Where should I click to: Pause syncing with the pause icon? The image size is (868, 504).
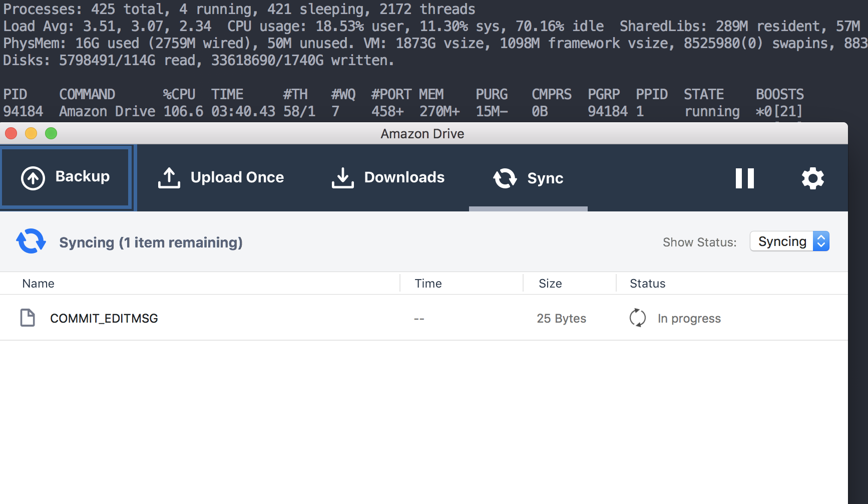(x=744, y=178)
